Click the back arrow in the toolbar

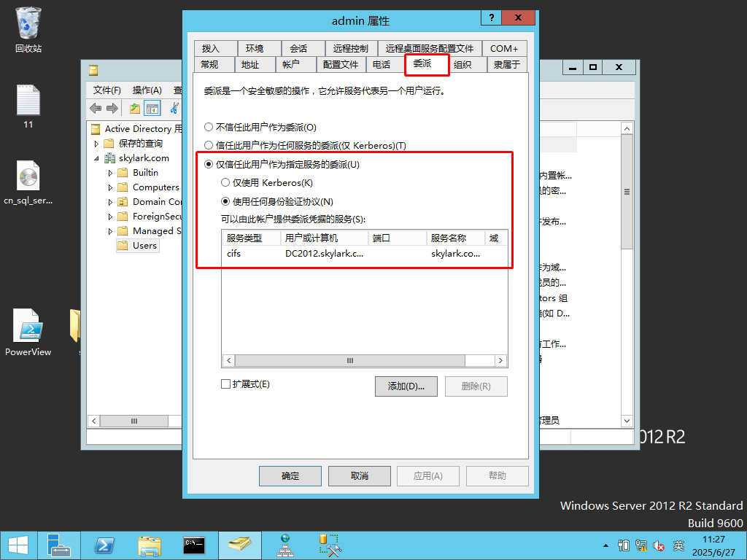pos(96,109)
